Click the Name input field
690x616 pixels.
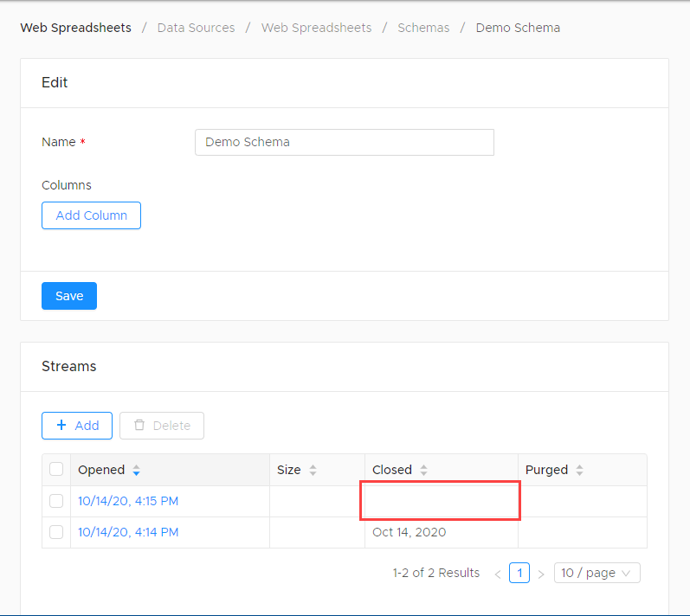tap(344, 142)
